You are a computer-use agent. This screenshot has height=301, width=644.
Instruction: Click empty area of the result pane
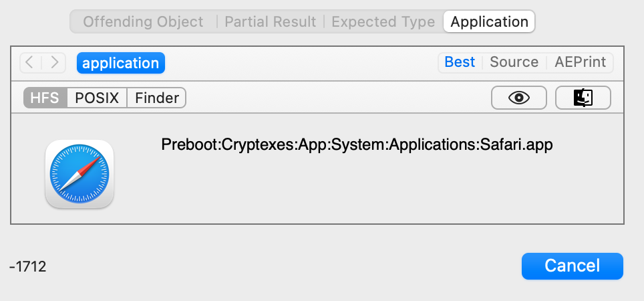coord(369,189)
